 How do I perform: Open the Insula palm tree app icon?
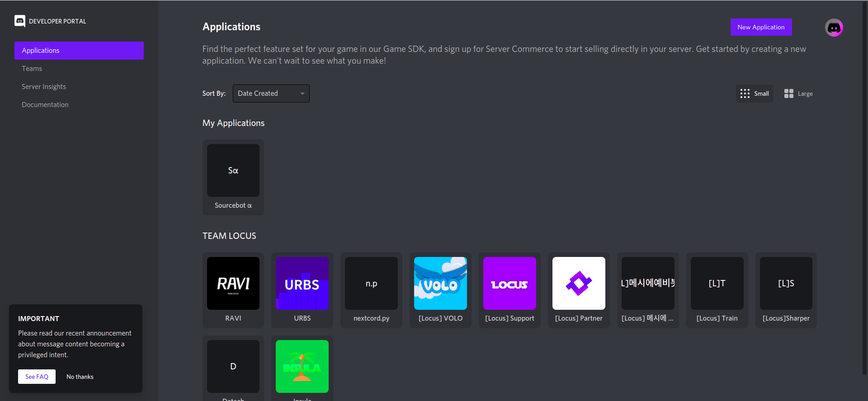point(302,366)
